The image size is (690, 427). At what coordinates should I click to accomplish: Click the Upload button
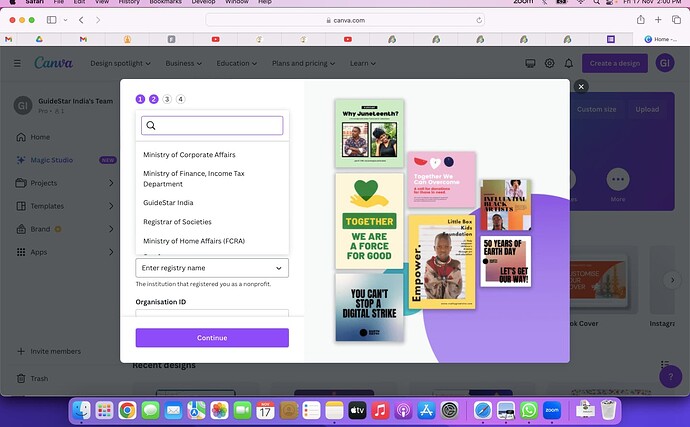click(x=647, y=109)
